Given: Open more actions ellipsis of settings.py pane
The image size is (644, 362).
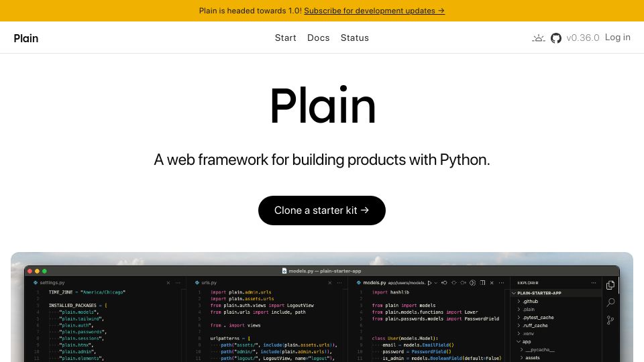Looking at the screenshot, I should point(178,283).
